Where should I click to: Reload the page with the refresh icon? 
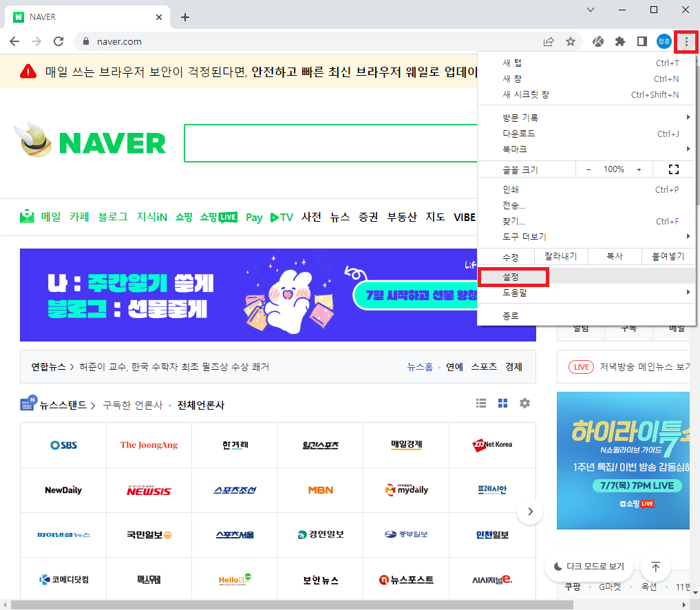point(59,41)
